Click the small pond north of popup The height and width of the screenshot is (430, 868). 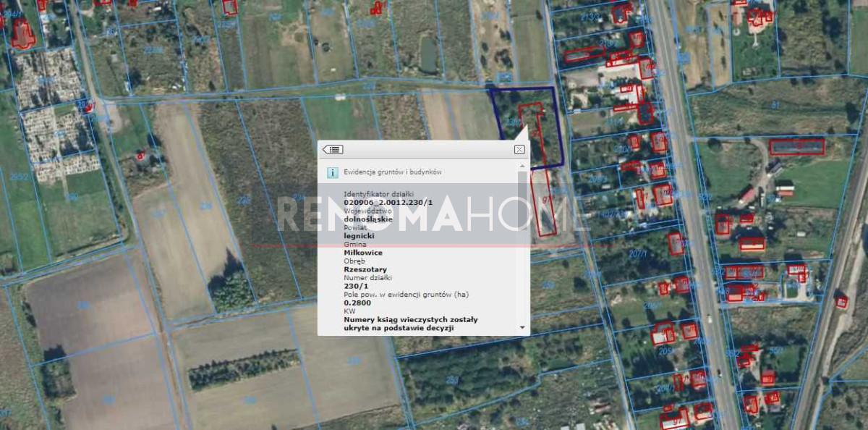428,54
